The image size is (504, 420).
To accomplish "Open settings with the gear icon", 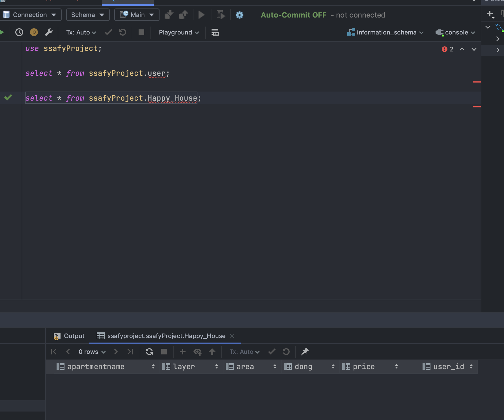I will (239, 15).
